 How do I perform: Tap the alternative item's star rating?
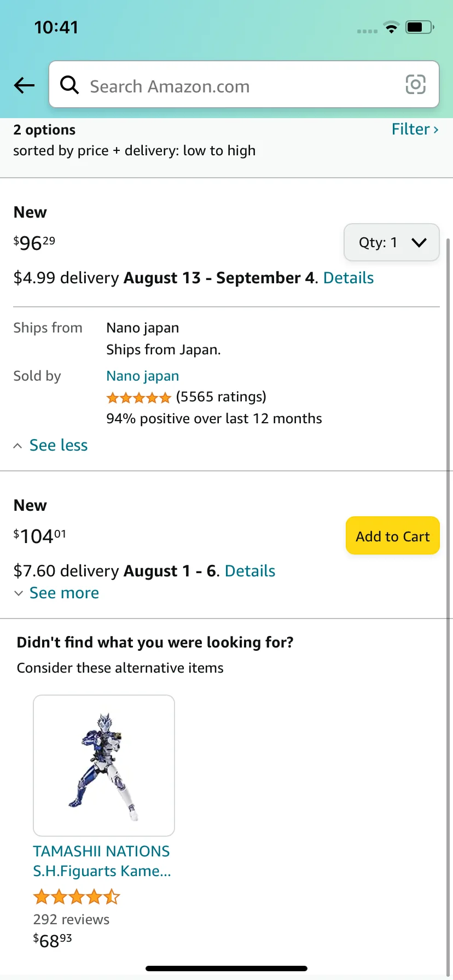[x=76, y=897]
